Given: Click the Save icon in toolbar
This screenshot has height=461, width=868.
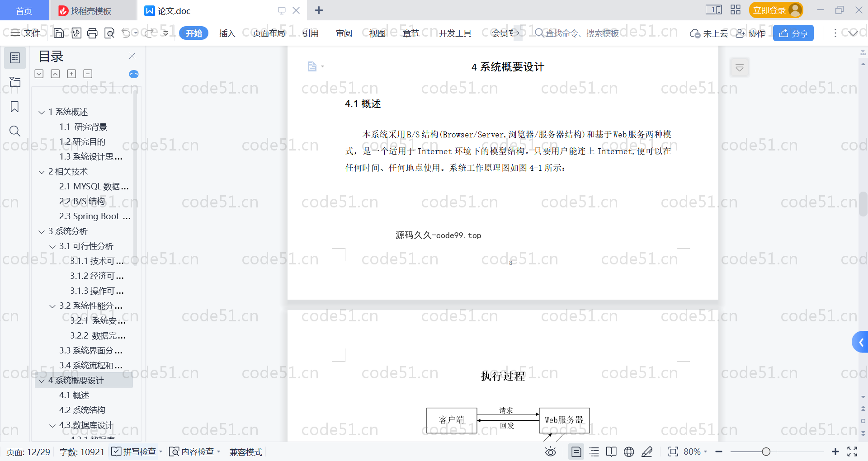Looking at the screenshot, I should click(59, 33).
